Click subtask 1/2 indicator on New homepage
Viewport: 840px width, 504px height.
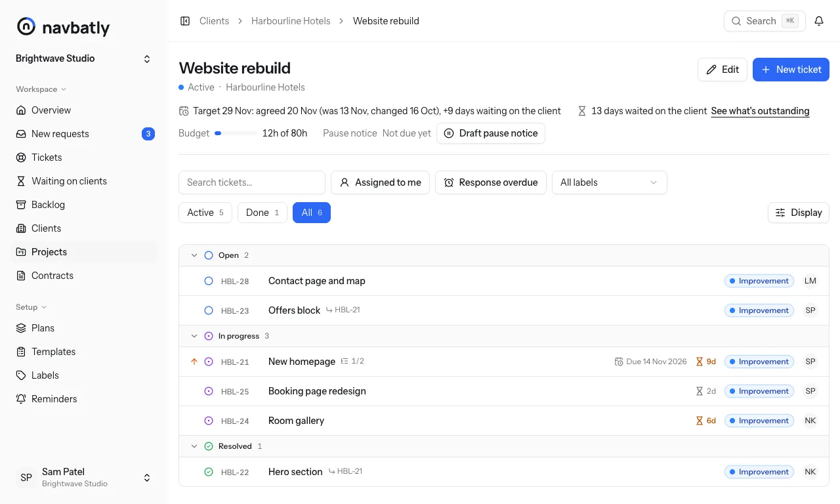[x=352, y=362]
